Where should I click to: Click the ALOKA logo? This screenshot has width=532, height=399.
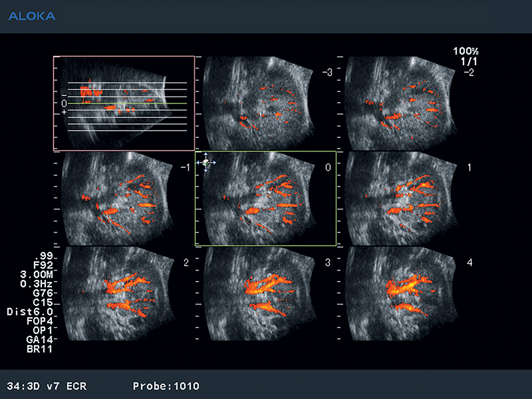click(32, 15)
